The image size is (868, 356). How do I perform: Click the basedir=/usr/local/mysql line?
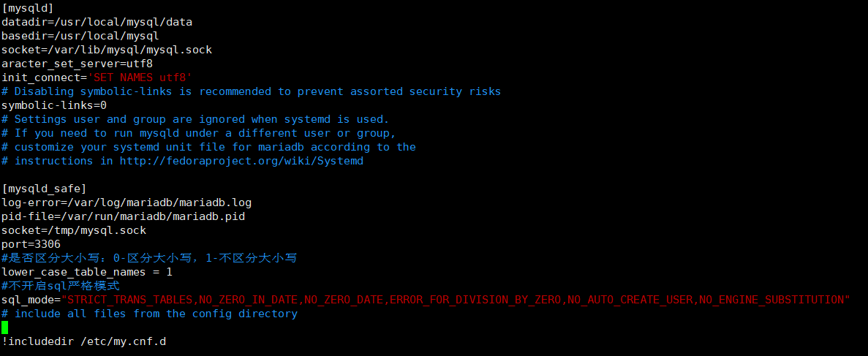point(80,36)
